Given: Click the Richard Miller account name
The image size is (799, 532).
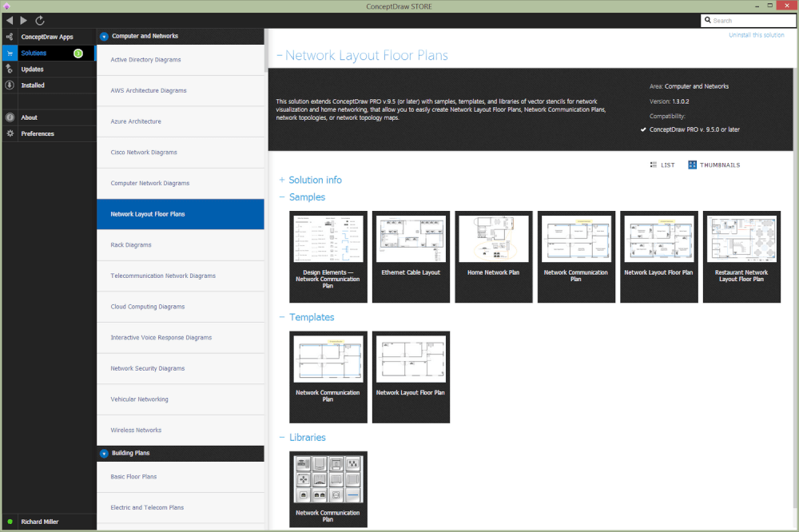Looking at the screenshot, I should [x=40, y=522].
